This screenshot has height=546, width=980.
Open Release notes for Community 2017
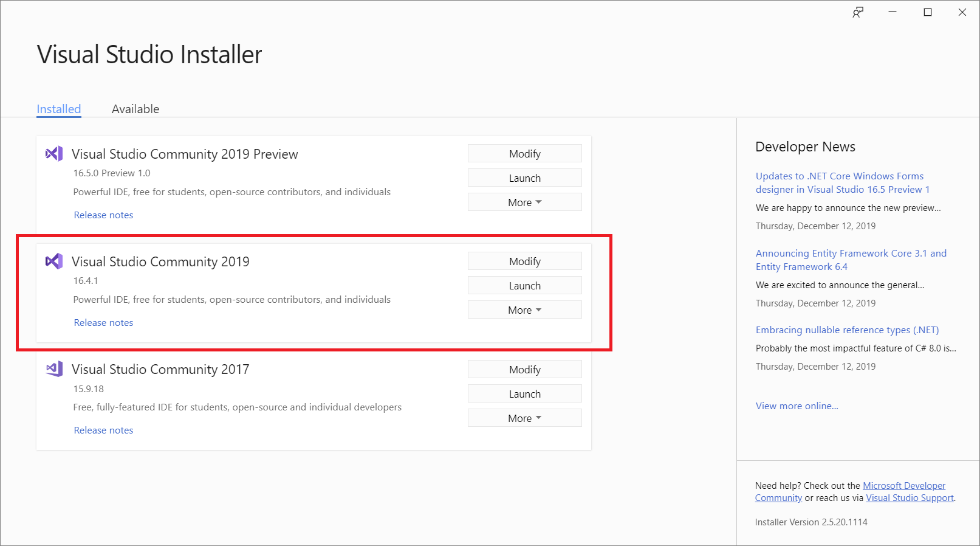pyautogui.click(x=103, y=430)
